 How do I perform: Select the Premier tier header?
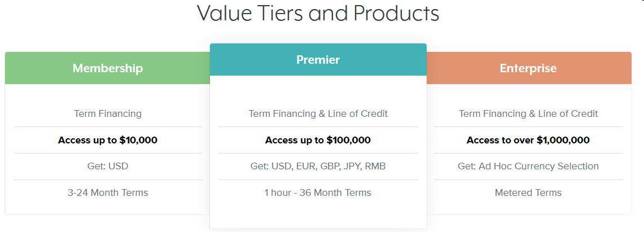[318, 59]
